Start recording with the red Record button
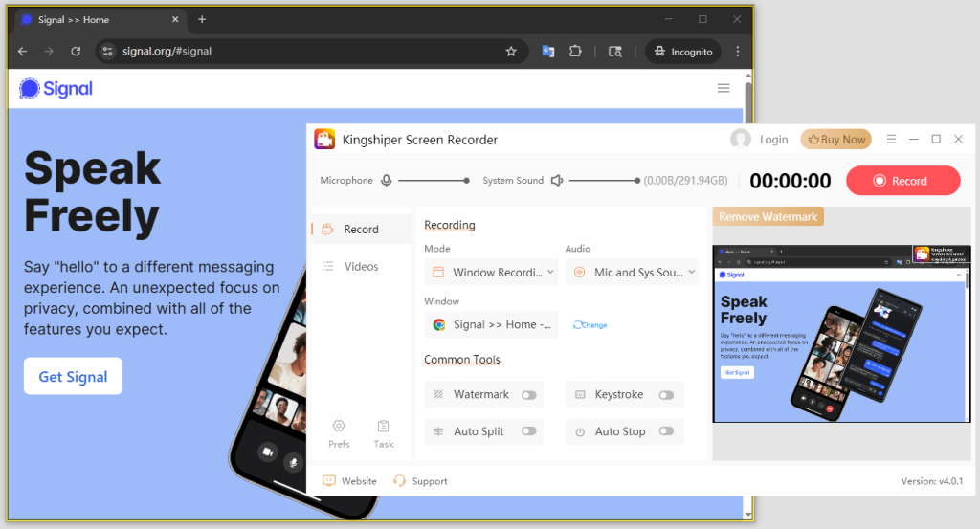Image resolution: width=980 pixels, height=529 pixels. (x=903, y=181)
